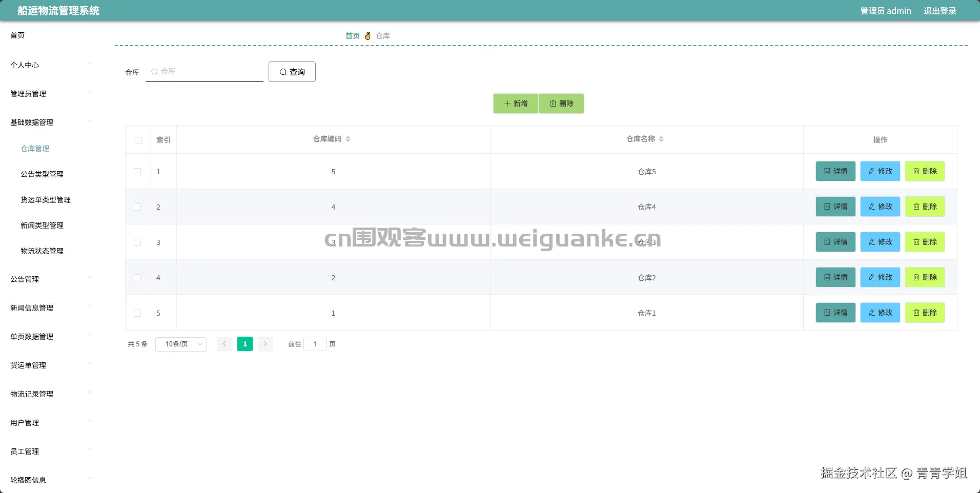Modify 仓库3 via 修改 button
This screenshot has height=493, width=980.
[x=880, y=242]
